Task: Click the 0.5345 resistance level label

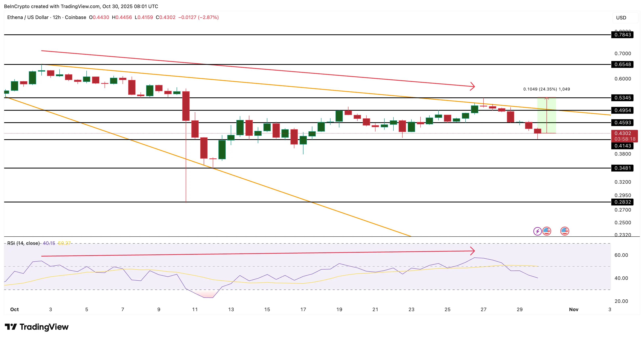Action: pyautogui.click(x=623, y=98)
